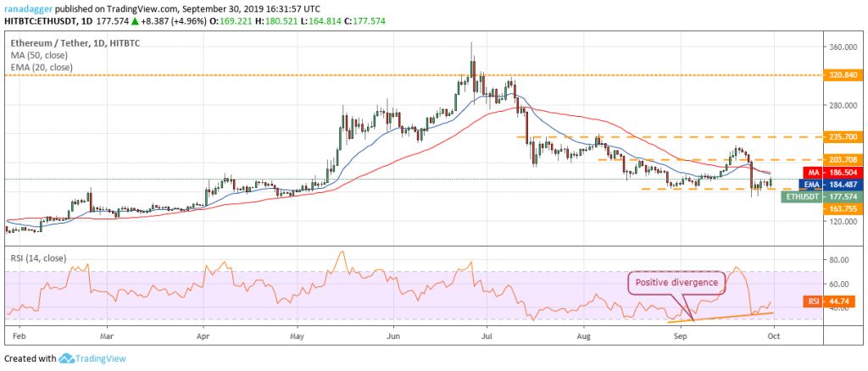Select the Positive divergence callout bubble
This screenshot has width=868, height=371.
click(x=673, y=282)
